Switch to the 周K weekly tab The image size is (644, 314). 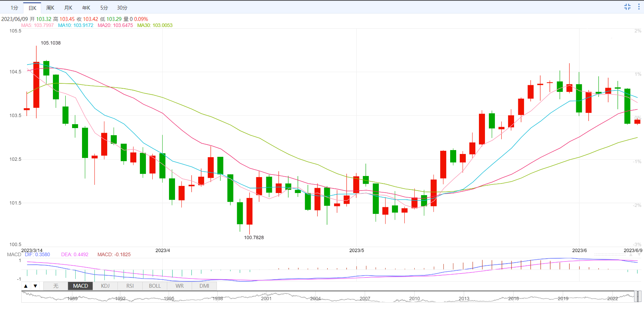50,8
